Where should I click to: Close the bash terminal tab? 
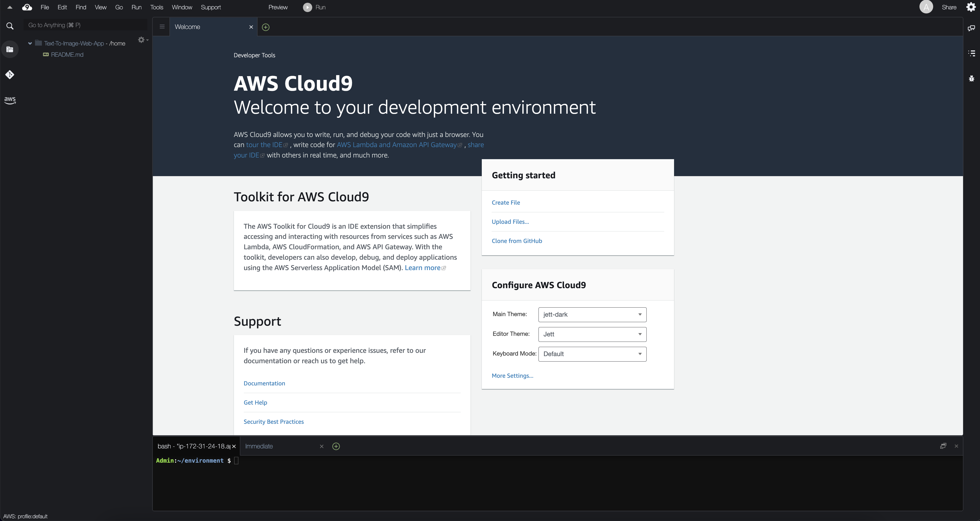(234, 446)
